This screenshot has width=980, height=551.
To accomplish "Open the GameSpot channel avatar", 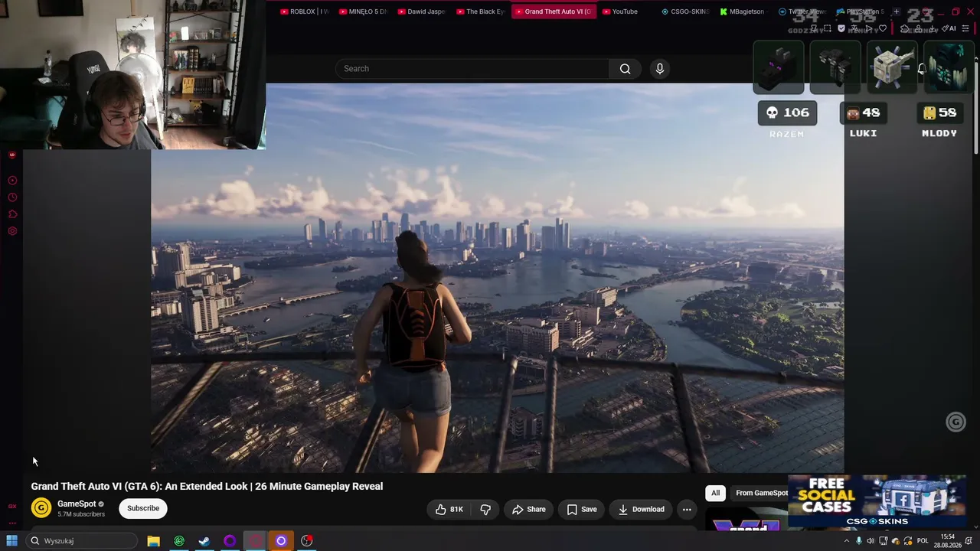I will [41, 507].
